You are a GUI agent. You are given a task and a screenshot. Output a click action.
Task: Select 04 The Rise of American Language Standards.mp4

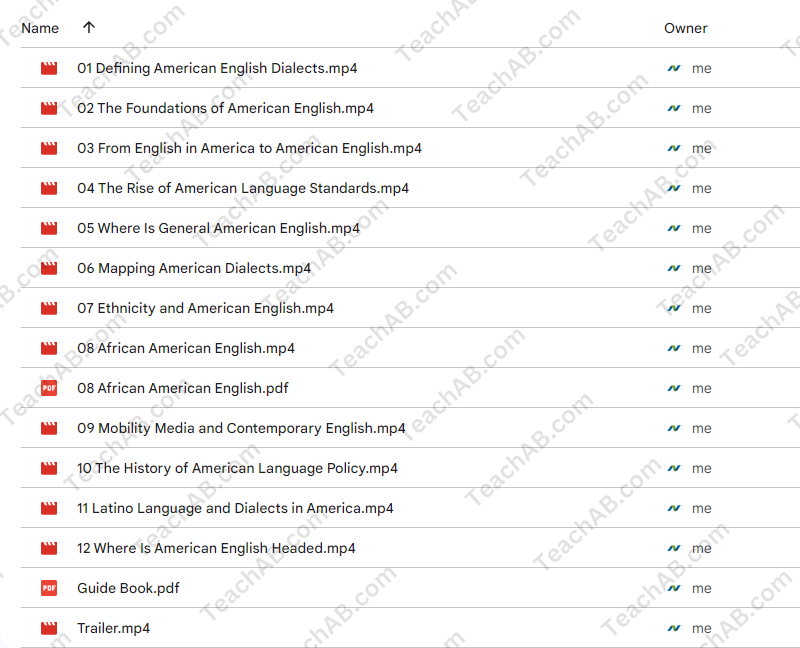[x=243, y=188]
